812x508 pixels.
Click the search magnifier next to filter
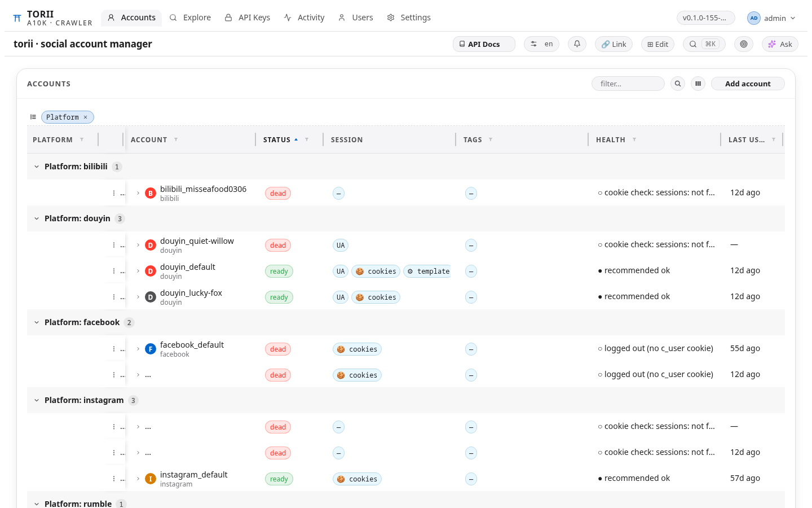pos(678,84)
